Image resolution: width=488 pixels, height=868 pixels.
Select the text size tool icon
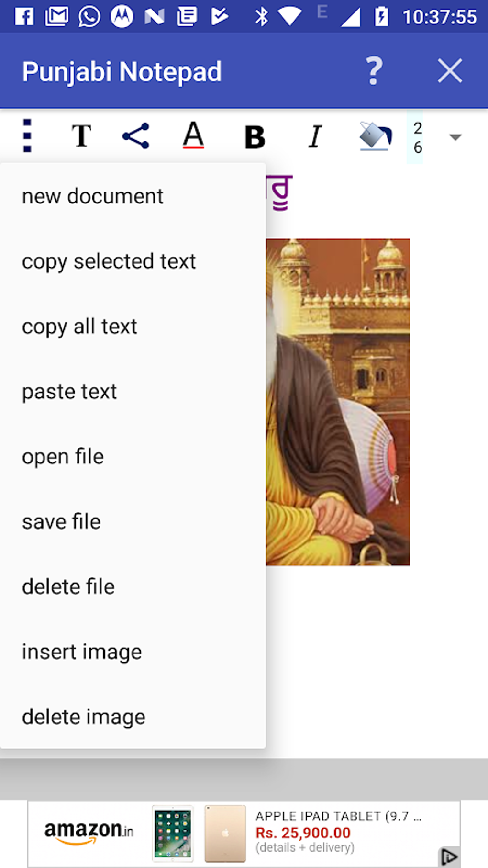(x=81, y=136)
